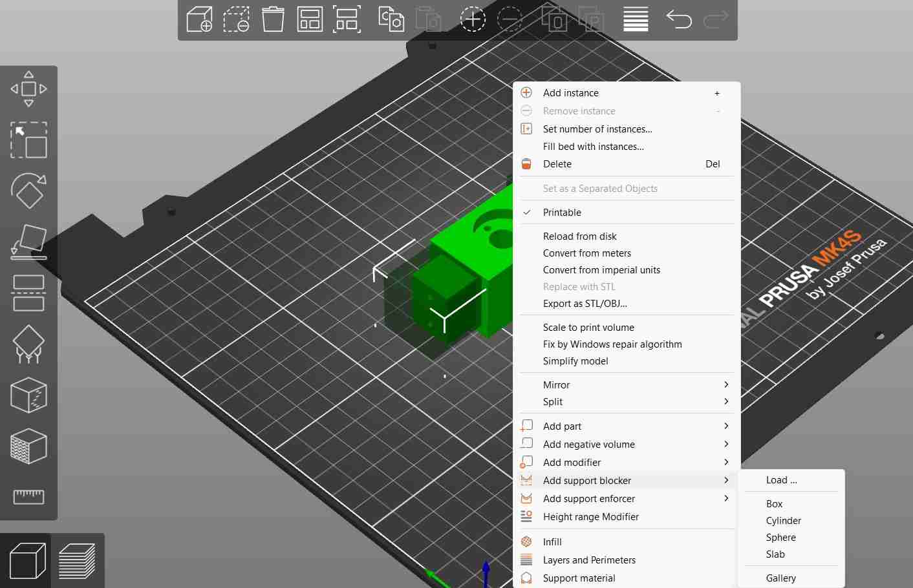Select Box support blocker shape
This screenshot has height=588, width=913.
791,504
